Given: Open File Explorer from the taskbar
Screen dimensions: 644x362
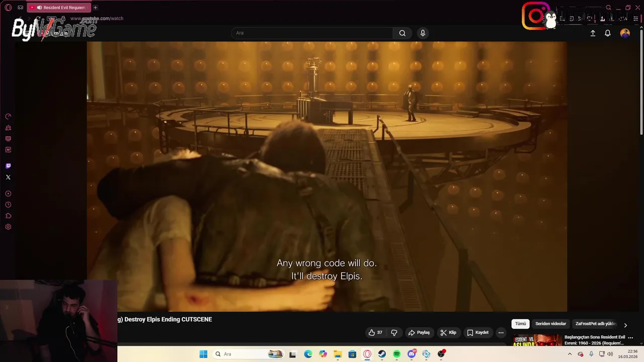Looking at the screenshot, I should coord(338,354).
